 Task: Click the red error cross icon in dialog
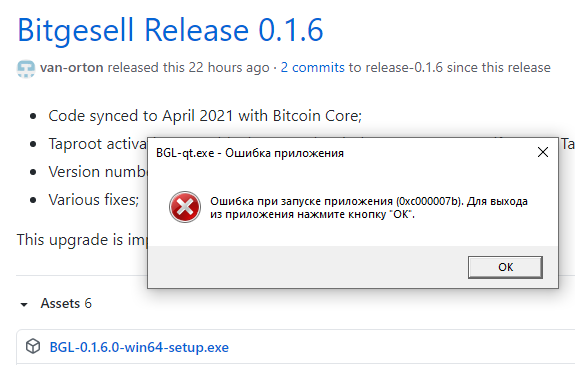[185, 207]
